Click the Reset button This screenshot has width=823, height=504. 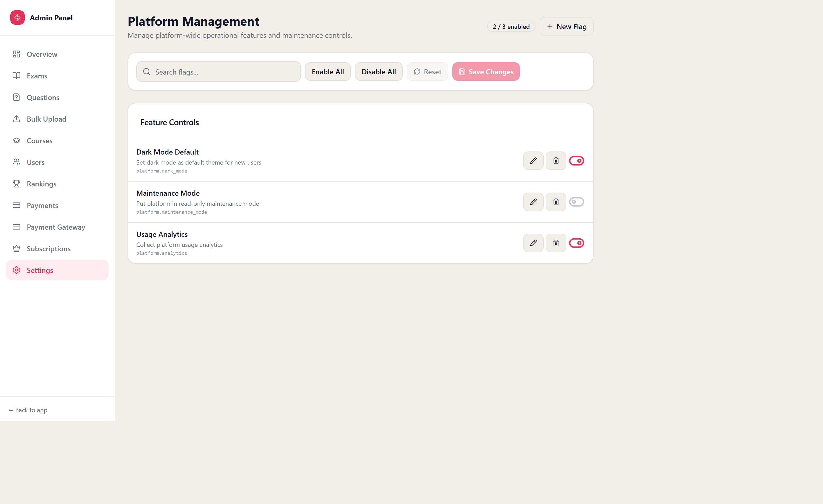[x=427, y=71]
